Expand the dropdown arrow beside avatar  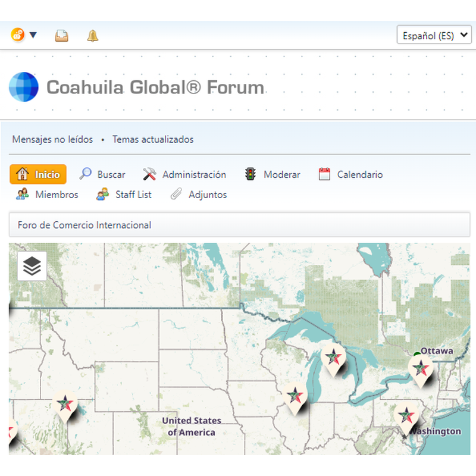click(x=33, y=35)
